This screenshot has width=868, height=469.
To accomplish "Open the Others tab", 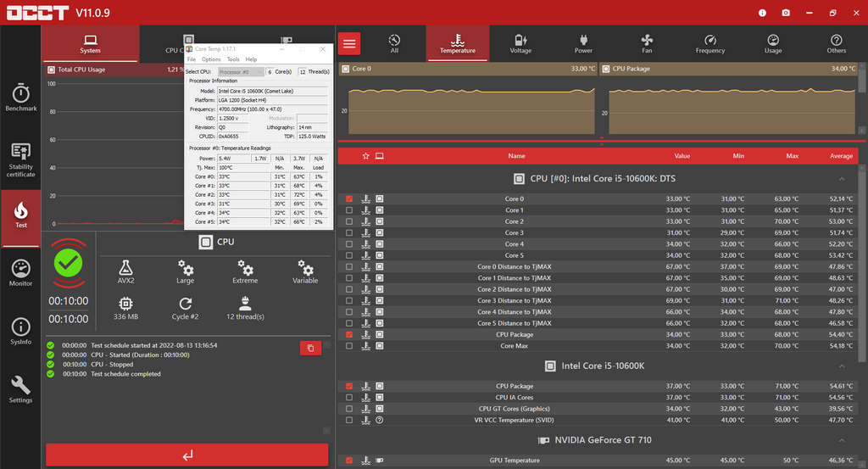I will tap(837, 44).
